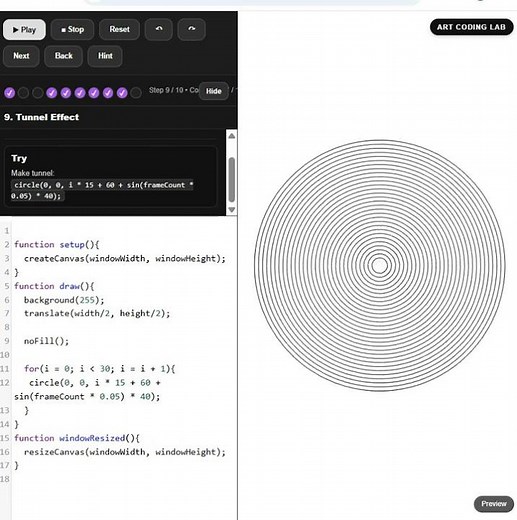Select step 2 progress dot
The width and height of the screenshot is (517, 520).
[x=24, y=93]
